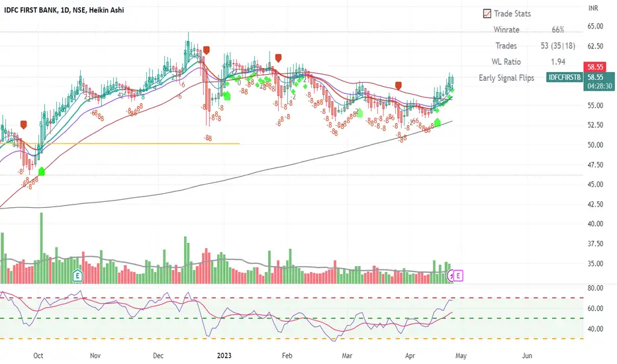The width and height of the screenshot is (617, 364).
Task: Click the yellow horizontal line at 50
Action: pyautogui.click(x=120, y=144)
